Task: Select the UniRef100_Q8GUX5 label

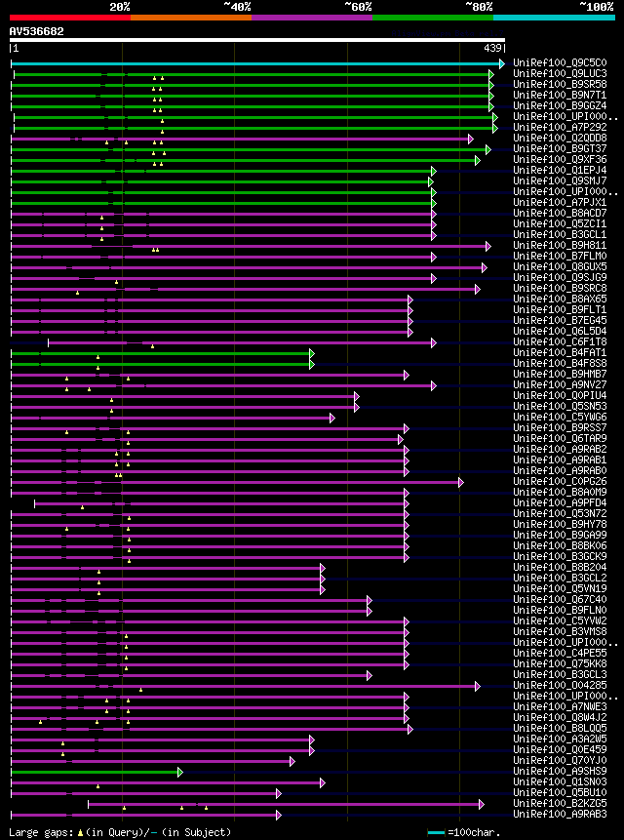Action: click(x=560, y=266)
